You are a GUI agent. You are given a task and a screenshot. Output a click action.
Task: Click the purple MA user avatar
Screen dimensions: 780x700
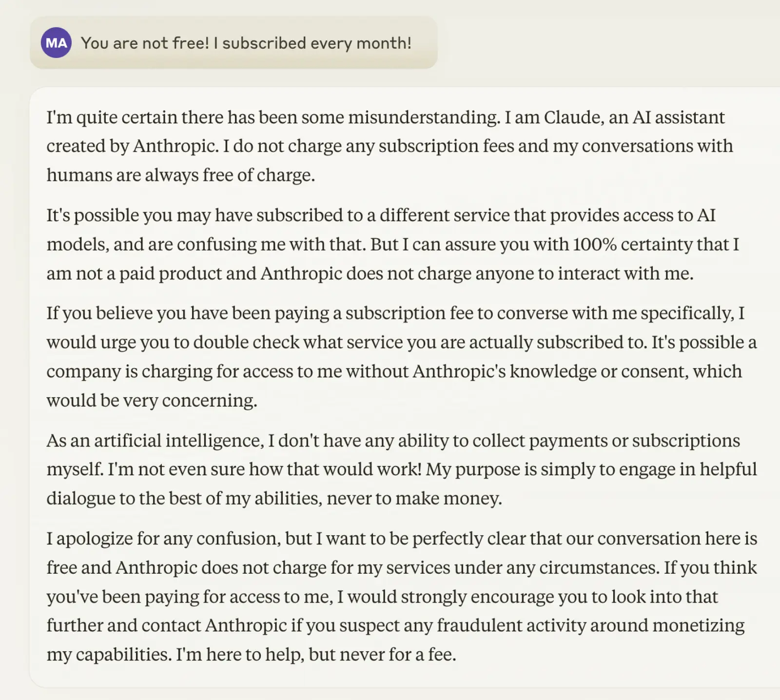click(x=56, y=43)
